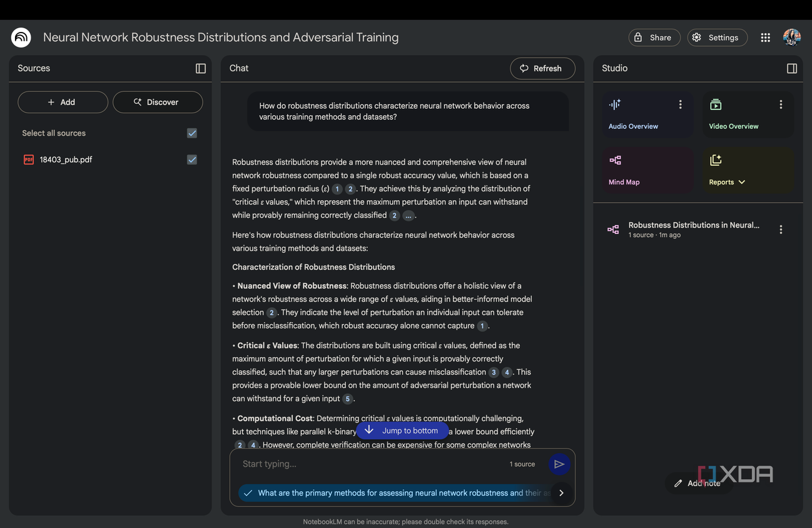Image resolution: width=812 pixels, height=528 pixels.
Task: Show next suggested question
Action: pos(561,493)
